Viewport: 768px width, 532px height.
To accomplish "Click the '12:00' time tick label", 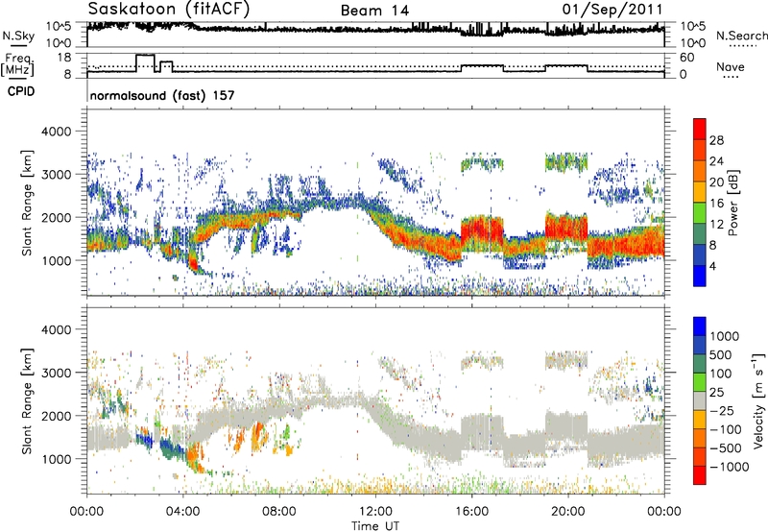I will coord(375,512).
